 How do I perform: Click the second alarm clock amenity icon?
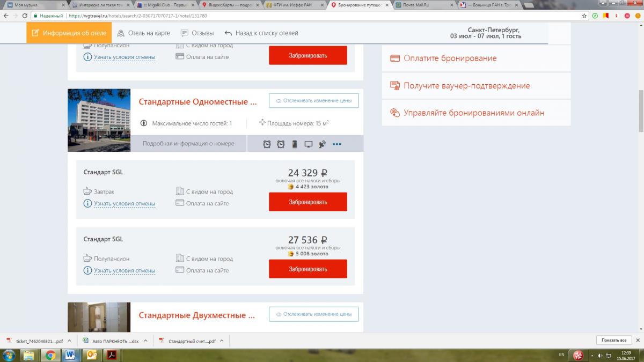(x=281, y=144)
